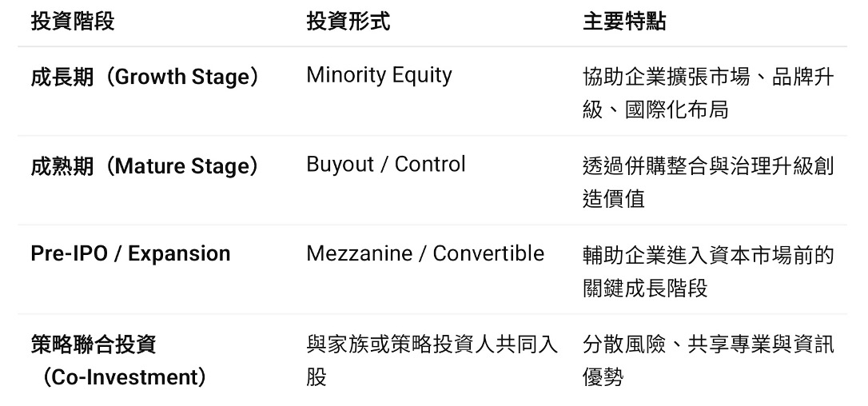Click the Minority Equity cell
Screen dimensions: 868x406
coord(379,76)
